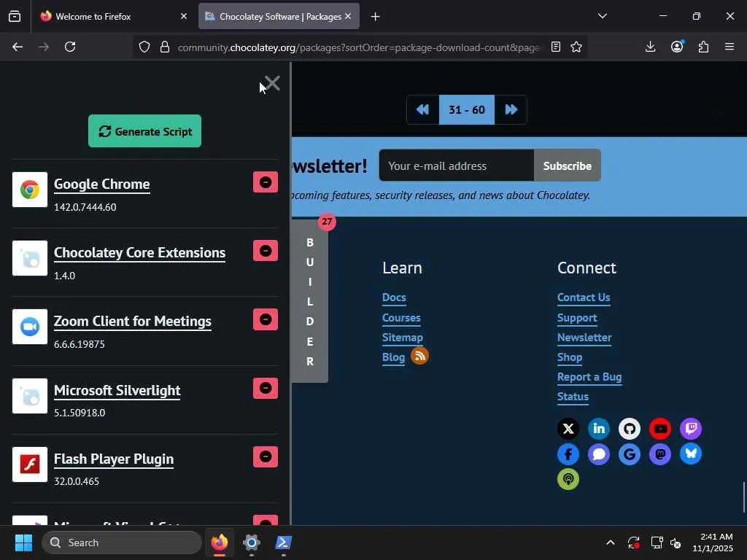Bookmark this page with the star
Viewport: 747px width, 560px height.
[576, 47]
